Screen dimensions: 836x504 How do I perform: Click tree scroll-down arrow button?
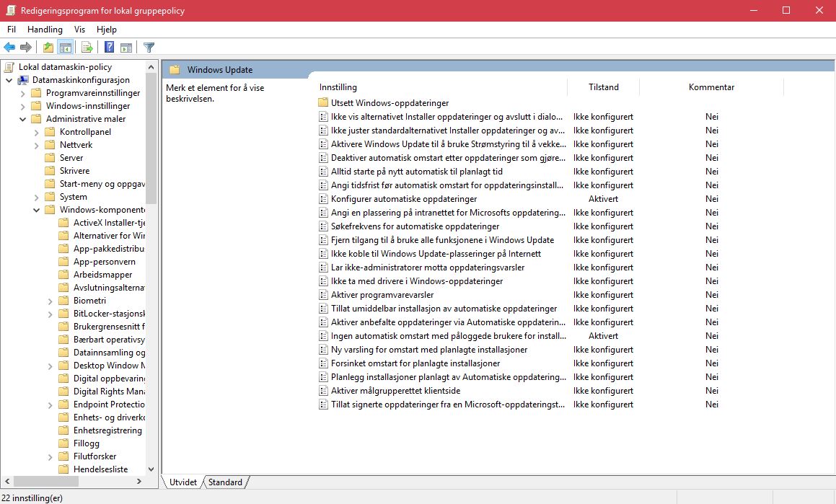click(x=151, y=469)
